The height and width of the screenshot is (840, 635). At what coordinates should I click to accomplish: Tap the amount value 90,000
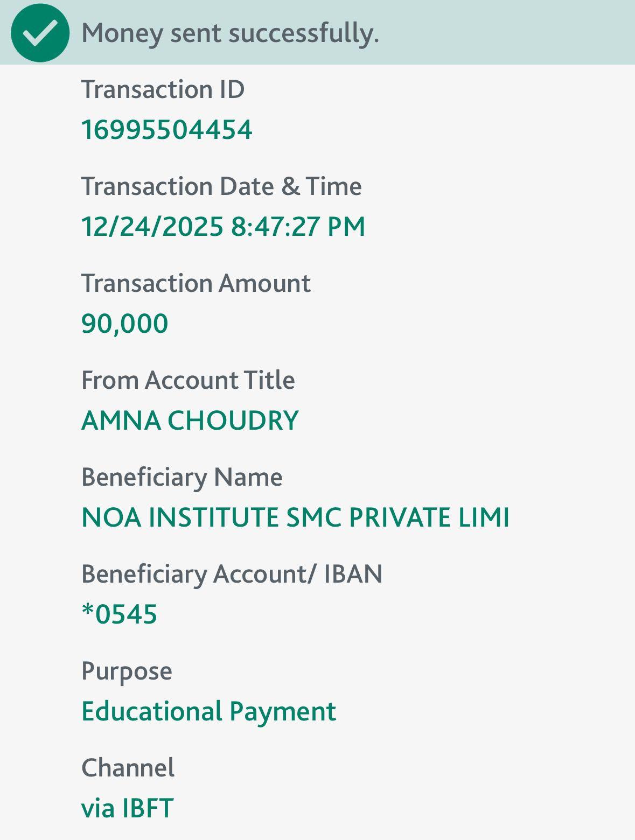125,323
